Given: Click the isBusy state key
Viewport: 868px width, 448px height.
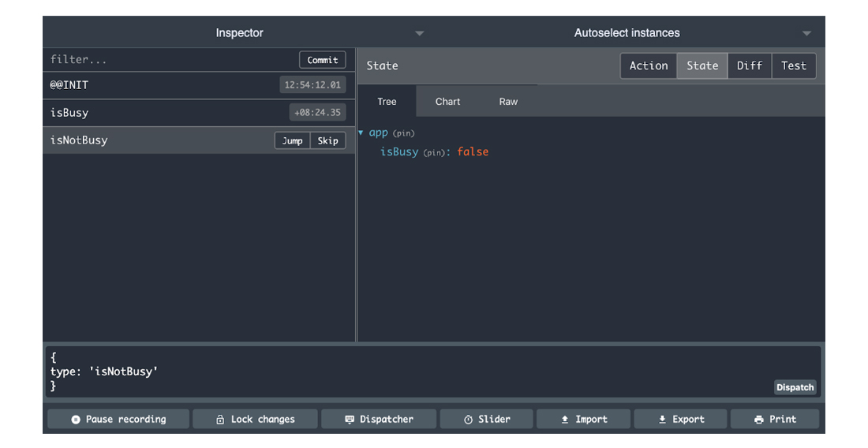Looking at the screenshot, I should click(x=399, y=152).
